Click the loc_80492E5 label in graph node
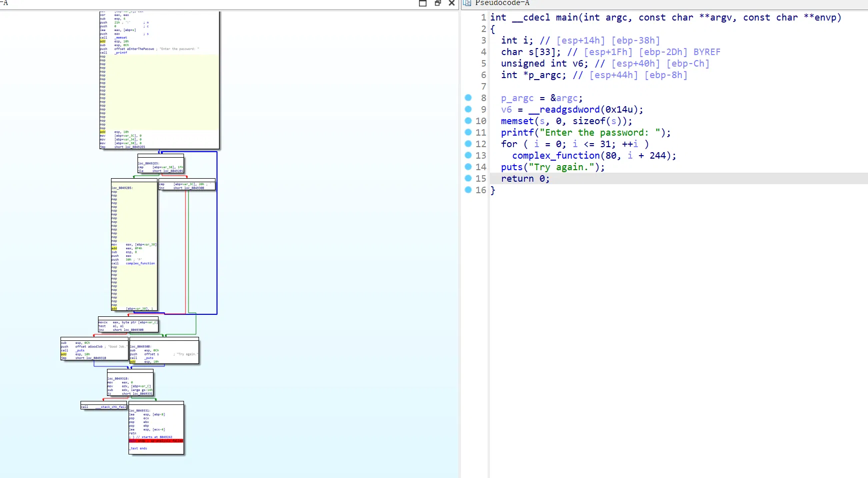Viewport: 868px width, 478px height. 148,163
